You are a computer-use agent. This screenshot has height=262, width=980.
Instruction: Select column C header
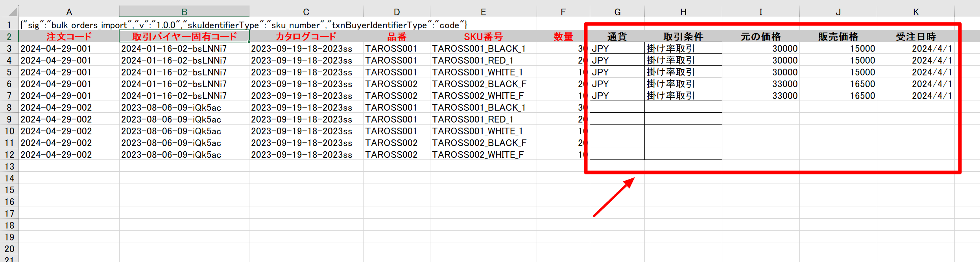(x=306, y=12)
